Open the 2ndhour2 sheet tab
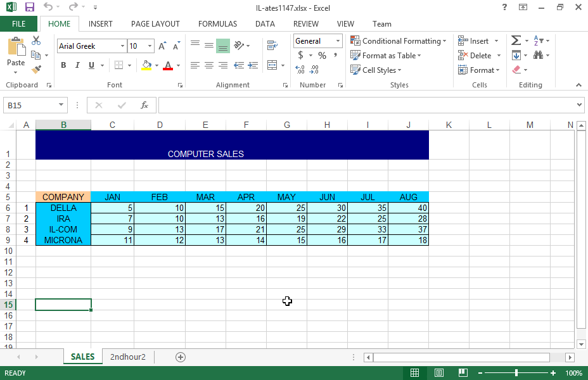Screen dimensions: 588x380 click(128, 357)
